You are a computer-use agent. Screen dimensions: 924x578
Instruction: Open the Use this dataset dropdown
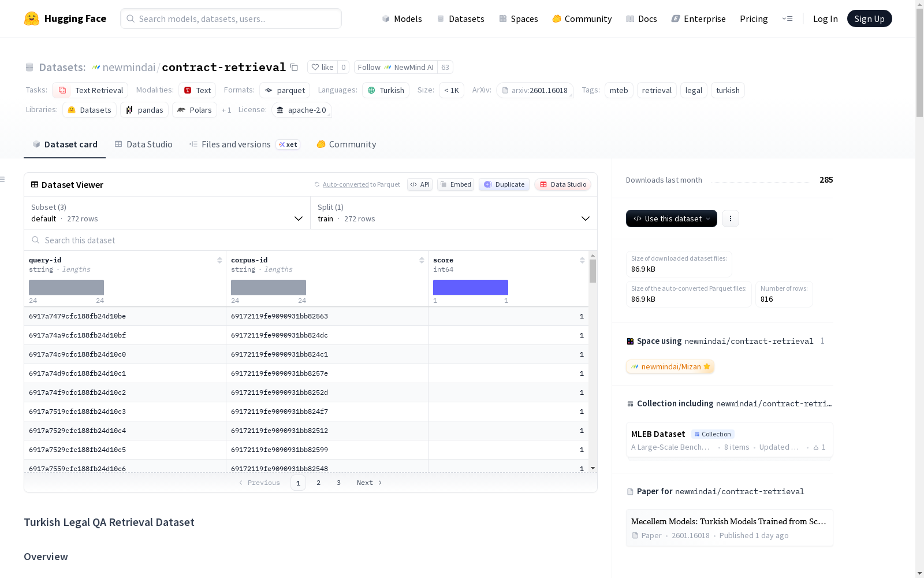click(x=672, y=218)
